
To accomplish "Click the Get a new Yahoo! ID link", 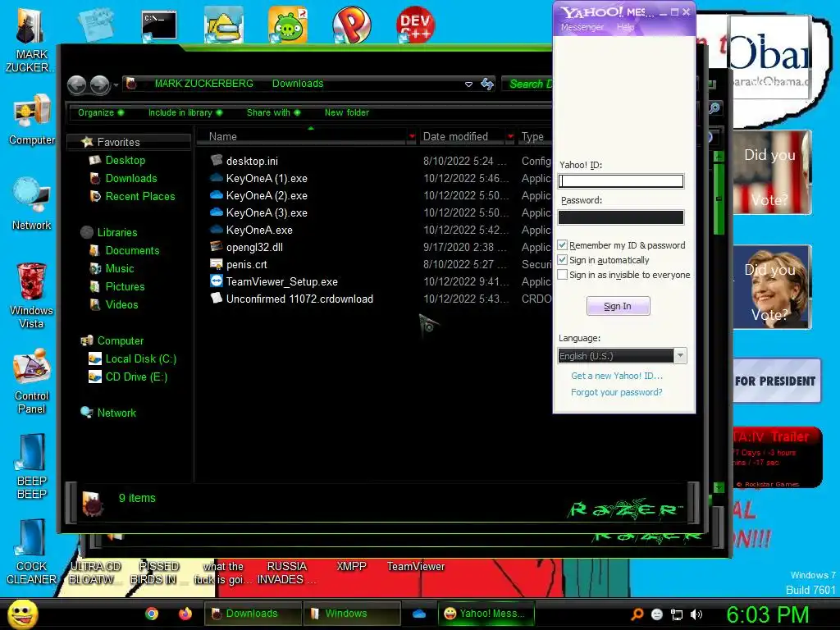I will [617, 376].
